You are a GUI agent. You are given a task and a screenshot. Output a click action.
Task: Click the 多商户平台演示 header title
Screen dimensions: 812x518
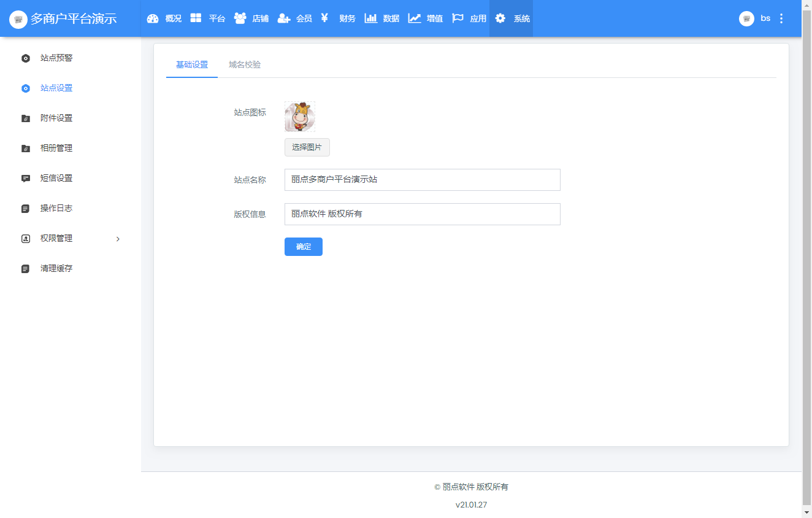[74, 19]
